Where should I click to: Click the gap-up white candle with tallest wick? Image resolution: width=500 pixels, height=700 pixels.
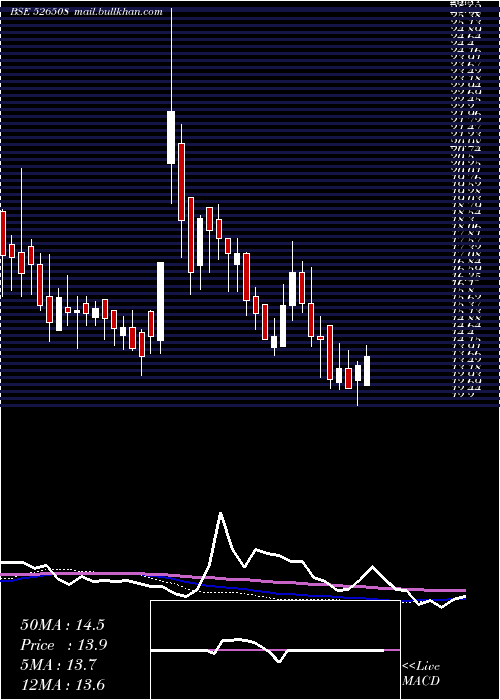point(171,137)
